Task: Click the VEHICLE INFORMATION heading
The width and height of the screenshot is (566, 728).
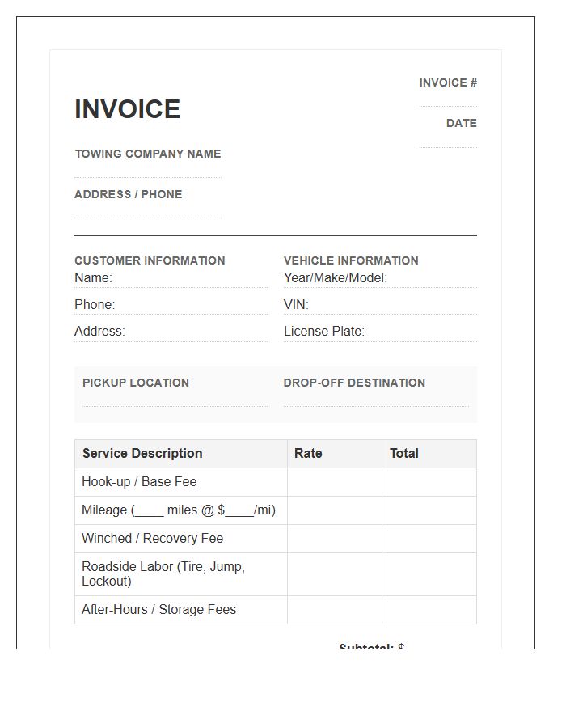Action: 351,260
